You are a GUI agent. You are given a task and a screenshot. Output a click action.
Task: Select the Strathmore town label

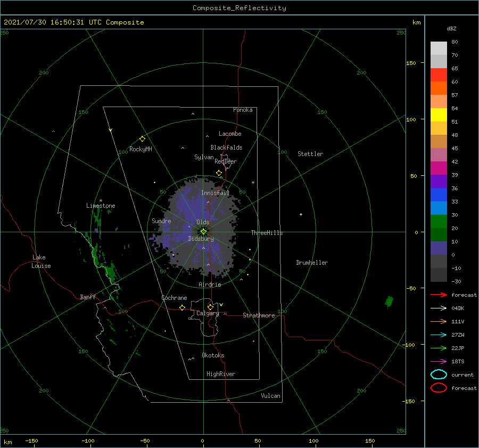(x=259, y=315)
